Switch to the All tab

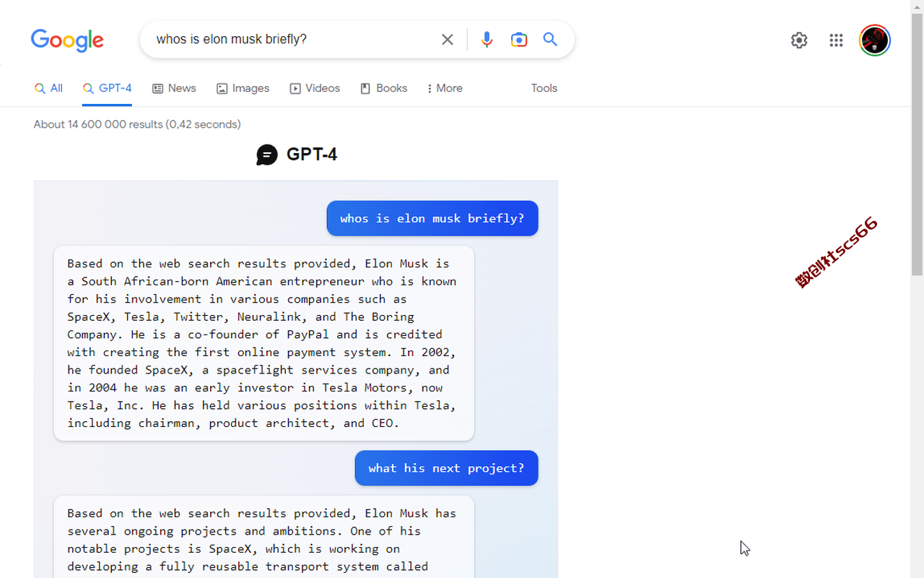click(x=48, y=88)
